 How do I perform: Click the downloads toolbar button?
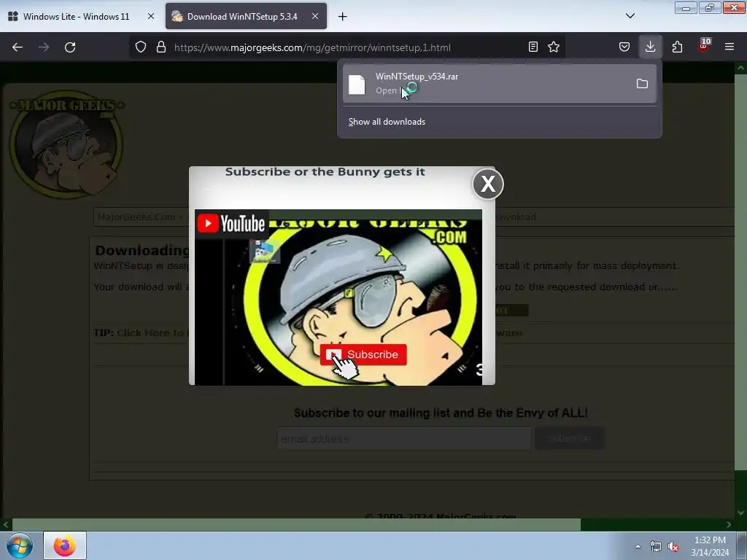[650, 47]
